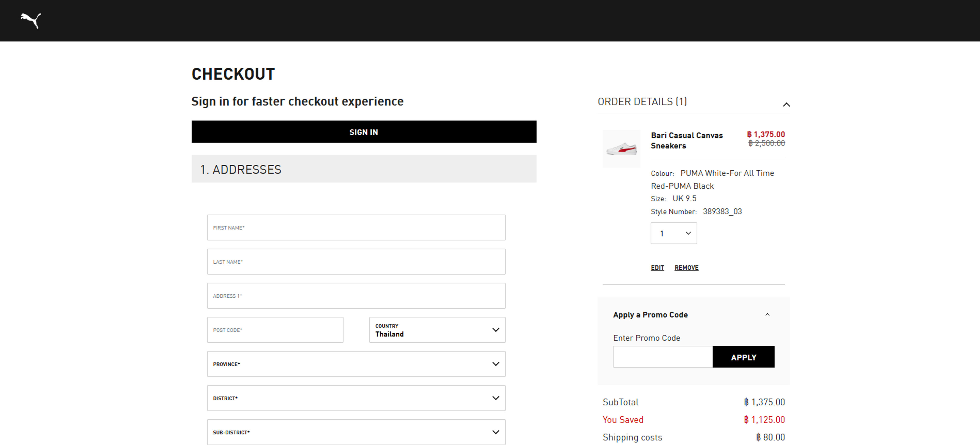Click the promo code input box

[662, 357]
